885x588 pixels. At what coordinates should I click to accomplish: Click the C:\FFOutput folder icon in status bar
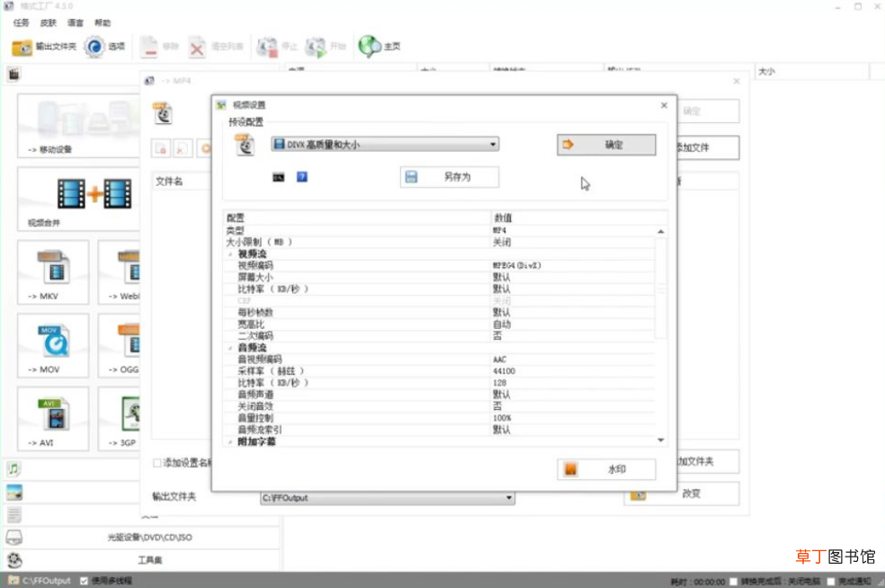click(x=13, y=580)
